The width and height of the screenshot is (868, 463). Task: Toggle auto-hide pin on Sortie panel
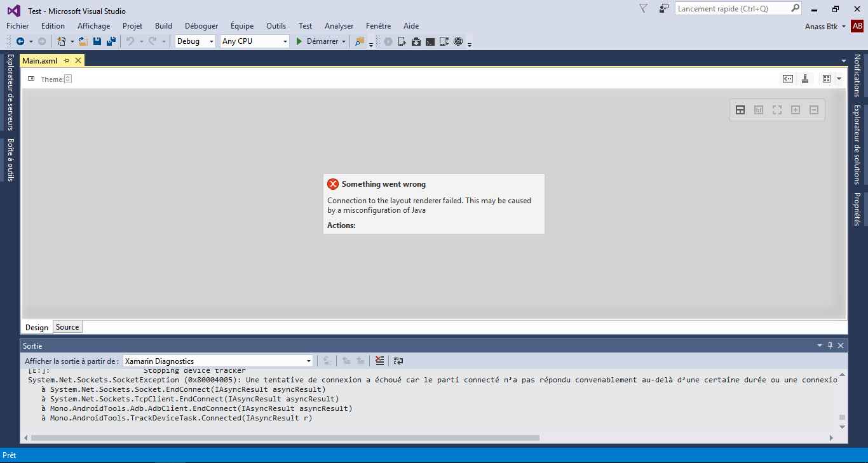(x=830, y=346)
